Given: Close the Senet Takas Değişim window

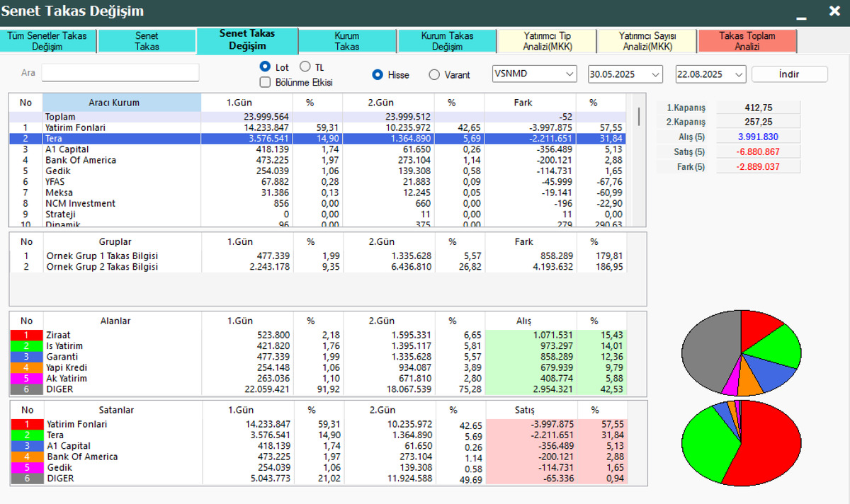Looking at the screenshot, I should 834,11.
